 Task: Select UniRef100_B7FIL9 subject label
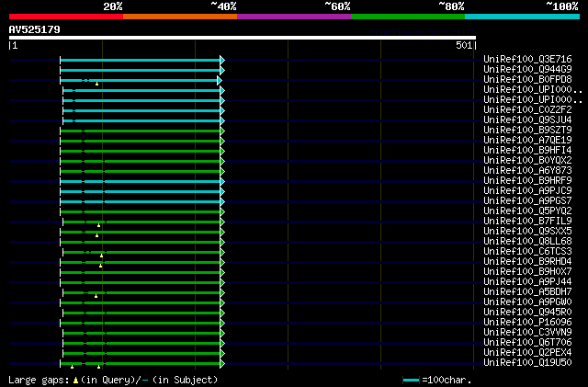pos(527,222)
